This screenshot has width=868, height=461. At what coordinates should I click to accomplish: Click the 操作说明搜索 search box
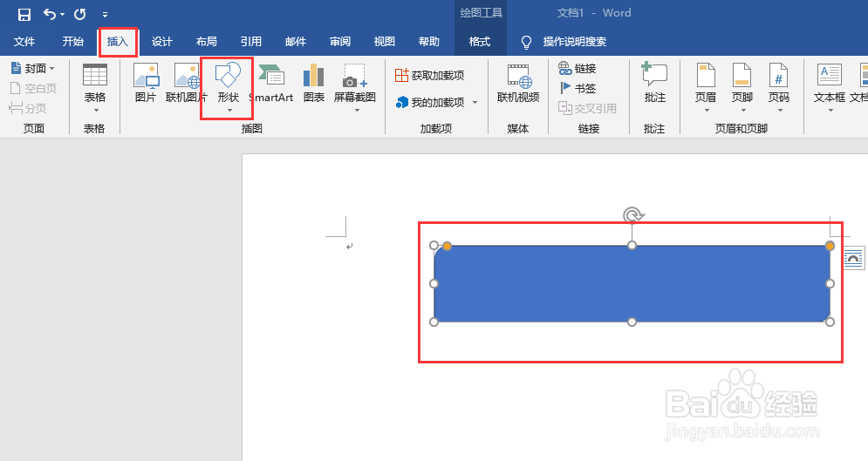[574, 42]
